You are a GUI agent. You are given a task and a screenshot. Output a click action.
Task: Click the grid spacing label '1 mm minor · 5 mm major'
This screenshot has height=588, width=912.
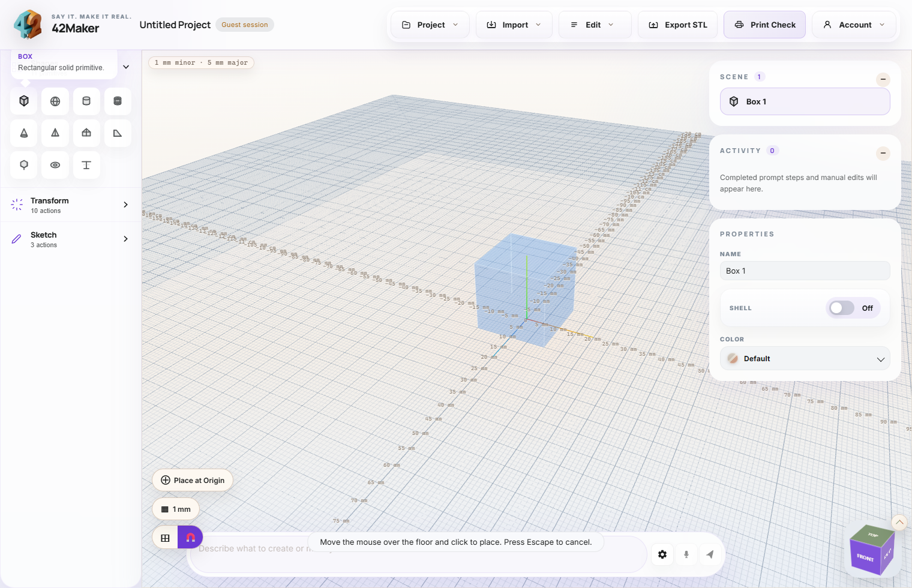[201, 62]
